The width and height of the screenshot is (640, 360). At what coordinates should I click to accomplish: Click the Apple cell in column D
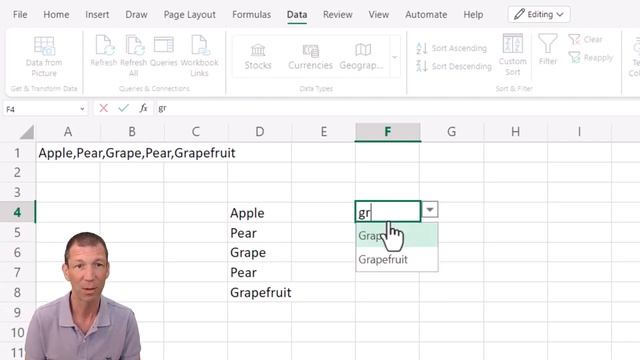tap(260, 213)
